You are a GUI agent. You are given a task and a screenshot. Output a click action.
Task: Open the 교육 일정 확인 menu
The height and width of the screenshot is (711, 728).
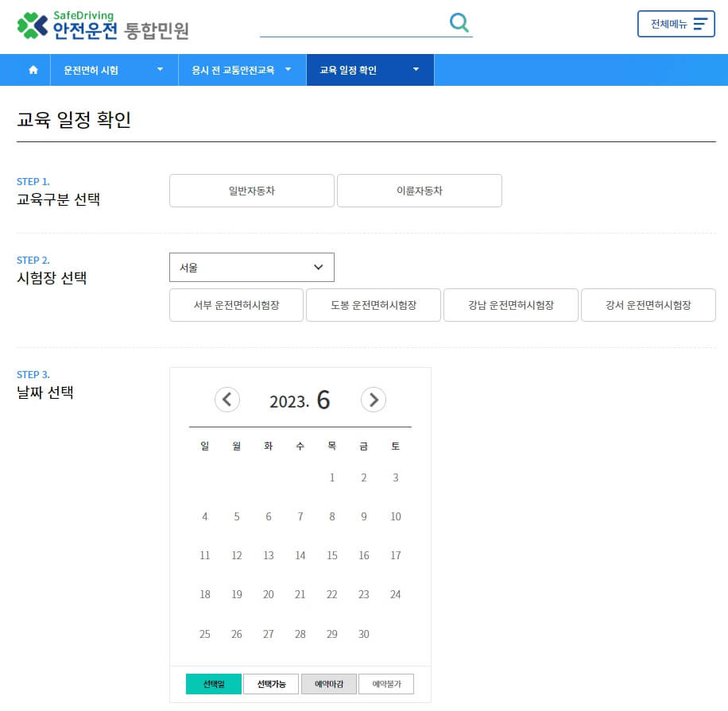[370, 70]
